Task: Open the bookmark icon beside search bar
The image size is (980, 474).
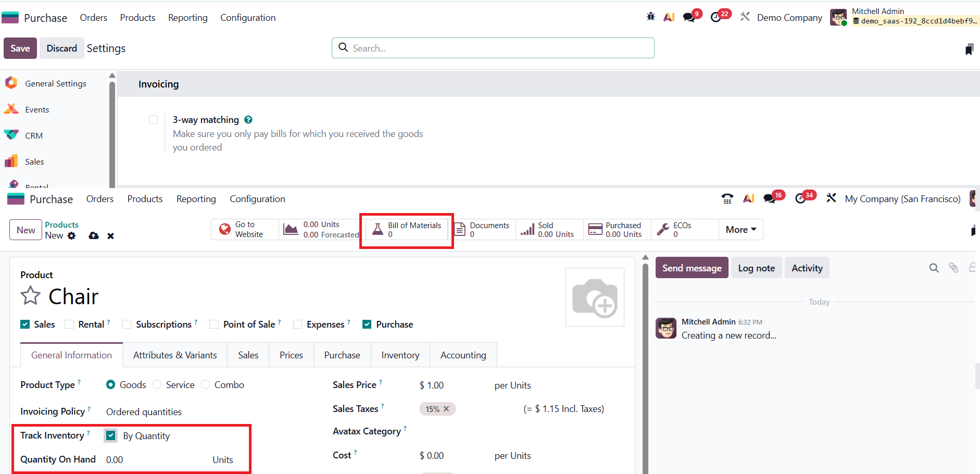Action: (969, 49)
